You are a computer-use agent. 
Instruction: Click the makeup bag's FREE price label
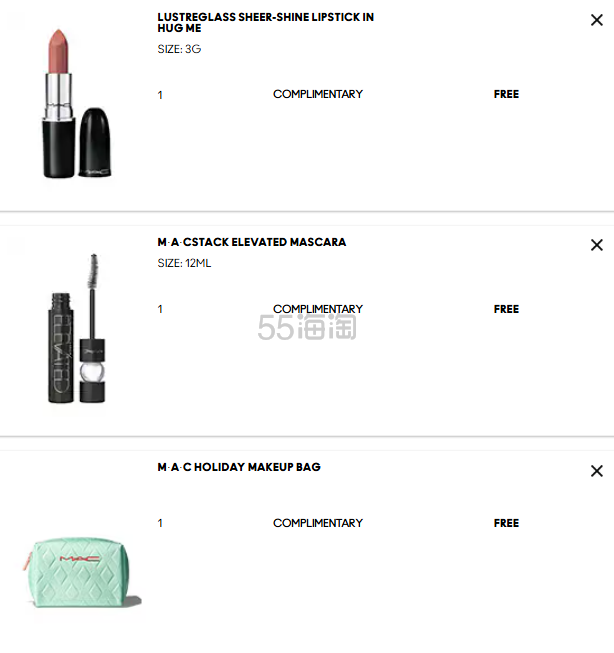point(507,523)
